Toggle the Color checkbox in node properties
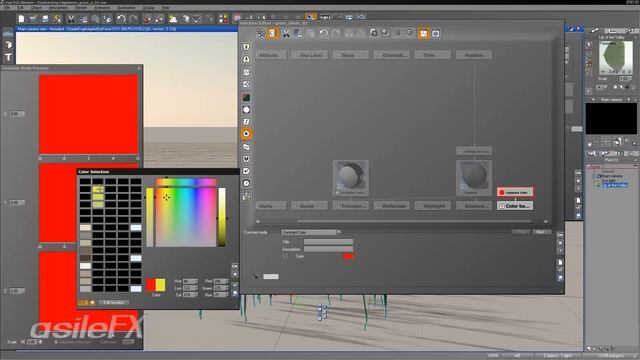The height and width of the screenshot is (360, 640). 285,256
